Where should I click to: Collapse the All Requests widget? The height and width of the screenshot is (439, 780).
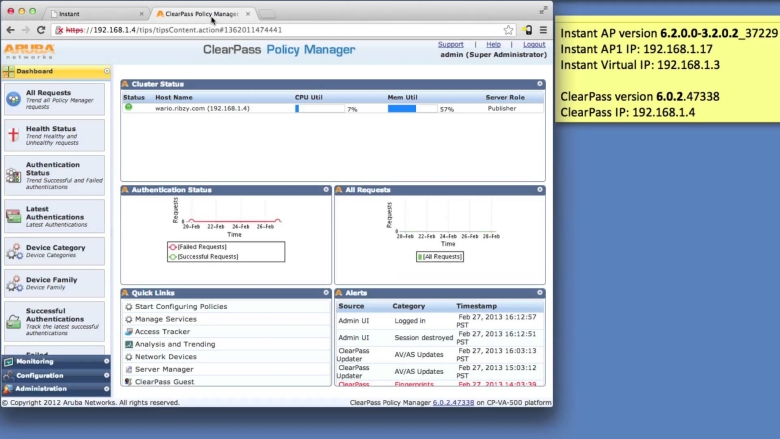coord(540,189)
